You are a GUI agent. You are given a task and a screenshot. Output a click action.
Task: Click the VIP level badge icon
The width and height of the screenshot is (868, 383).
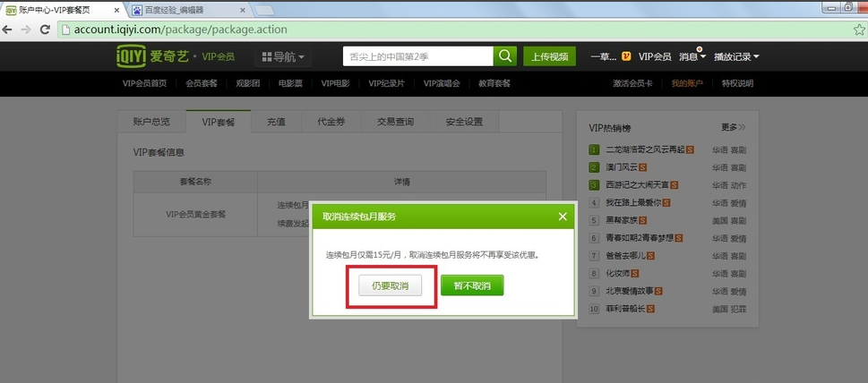click(627, 56)
